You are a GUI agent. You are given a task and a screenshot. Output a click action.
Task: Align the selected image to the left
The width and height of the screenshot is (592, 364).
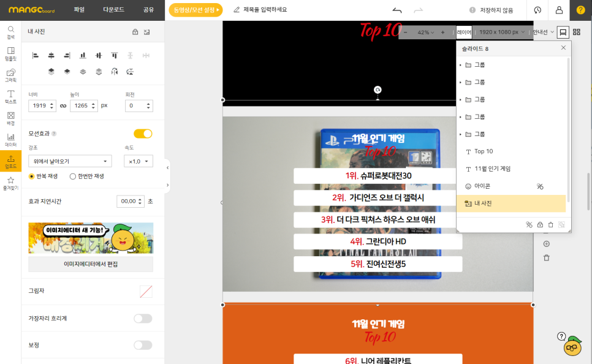tap(36, 56)
